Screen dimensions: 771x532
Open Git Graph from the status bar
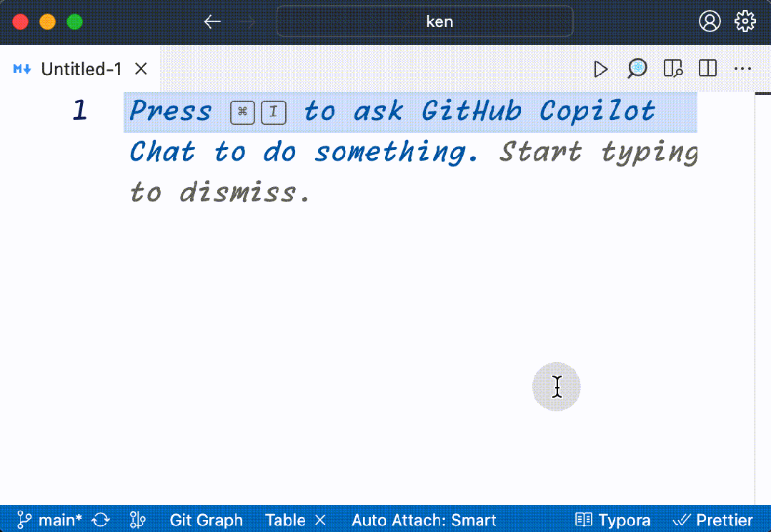point(206,520)
